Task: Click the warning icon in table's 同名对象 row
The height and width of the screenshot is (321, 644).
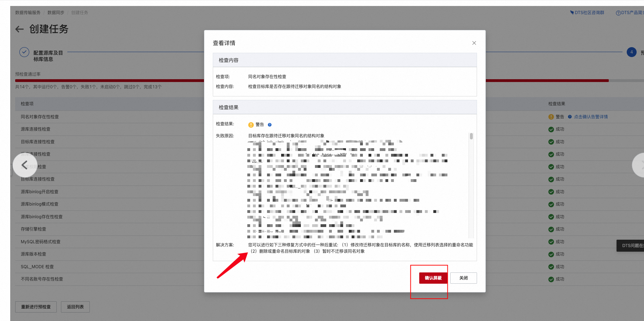Action: (551, 117)
